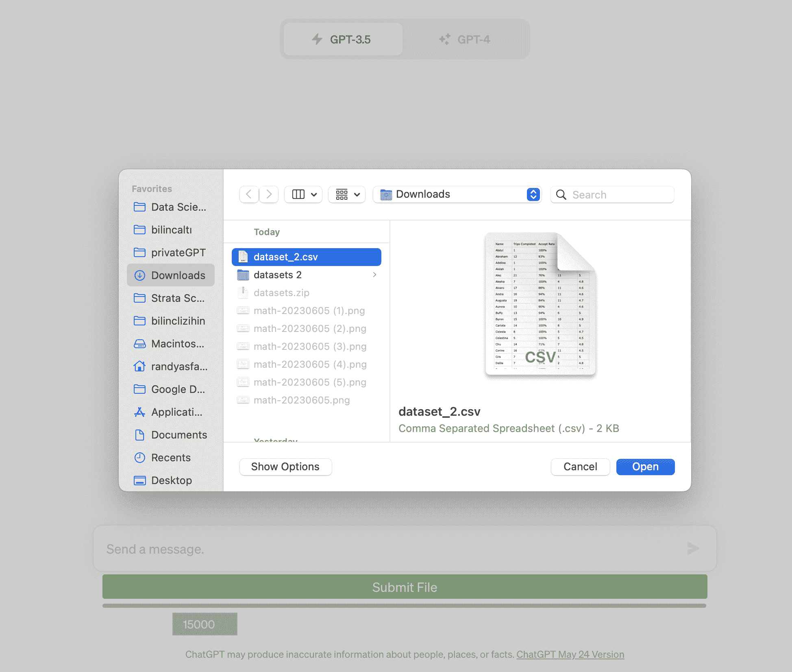Image resolution: width=792 pixels, height=672 pixels.
Task: Click the Cancel button to dismiss dialog
Action: click(x=579, y=466)
